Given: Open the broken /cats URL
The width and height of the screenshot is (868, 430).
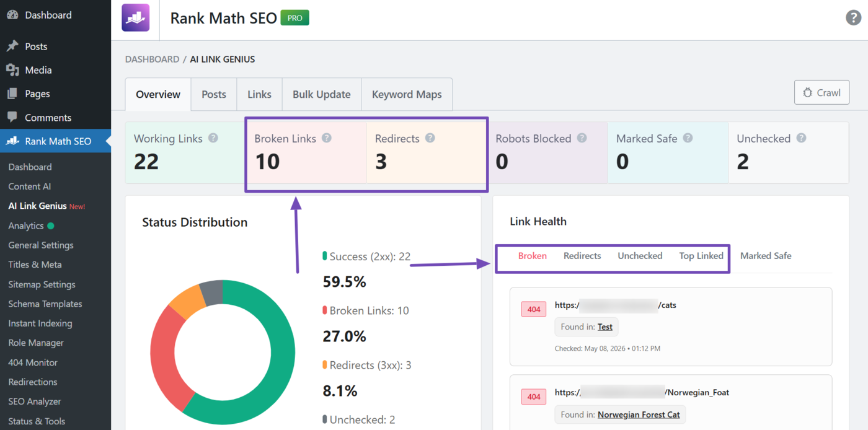Looking at the screenshot, I should click(x=616, y=305).
